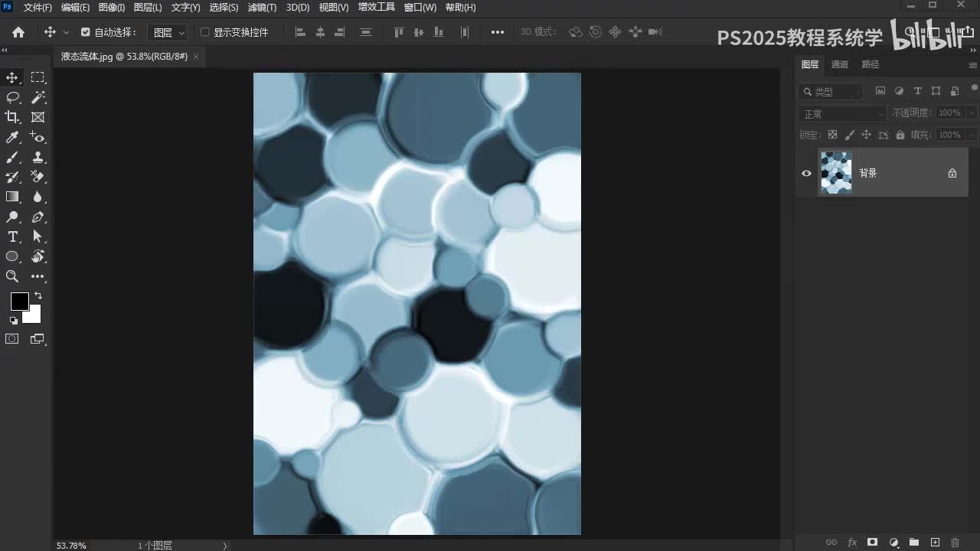Open the 文件(F) menu

[38, 7]
